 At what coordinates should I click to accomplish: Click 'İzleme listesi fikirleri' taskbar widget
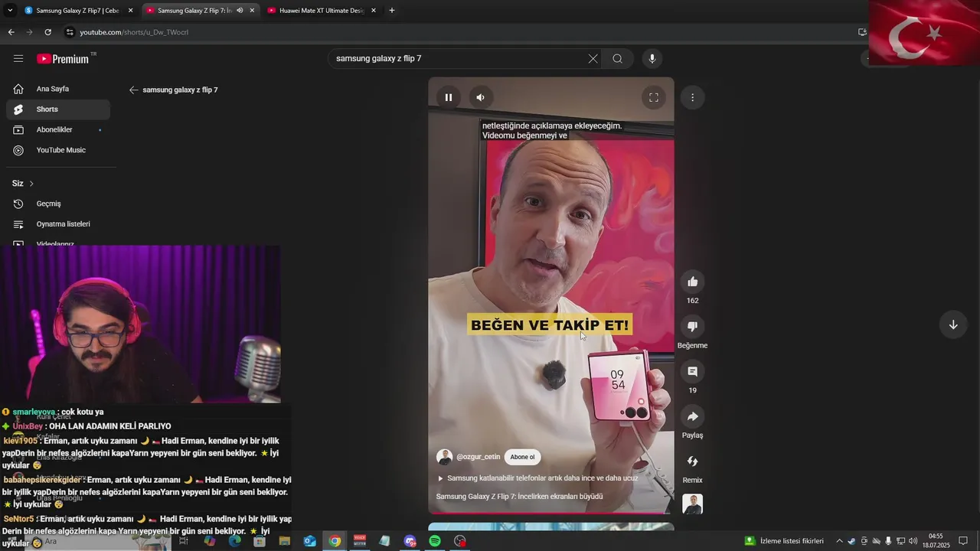tap(785, 541)
